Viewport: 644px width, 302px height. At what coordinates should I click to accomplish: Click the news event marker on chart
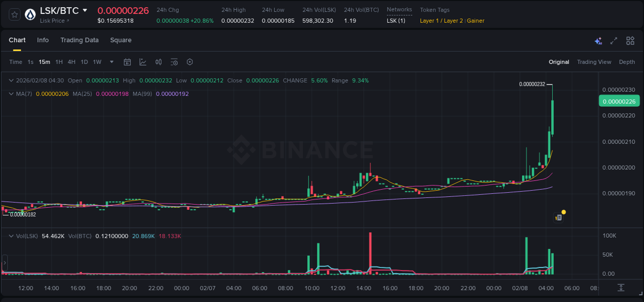coord(558,217)
